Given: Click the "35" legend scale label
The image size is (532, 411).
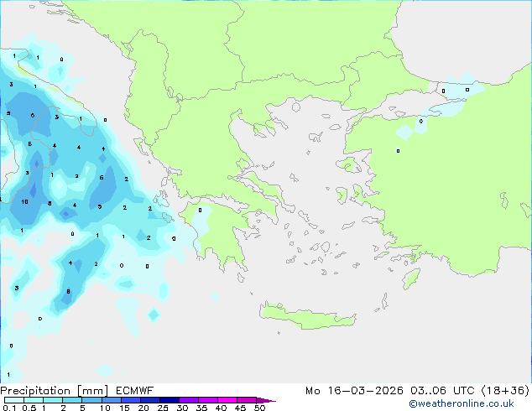Looking at the screenshot, I should click(x=201, y=408).
